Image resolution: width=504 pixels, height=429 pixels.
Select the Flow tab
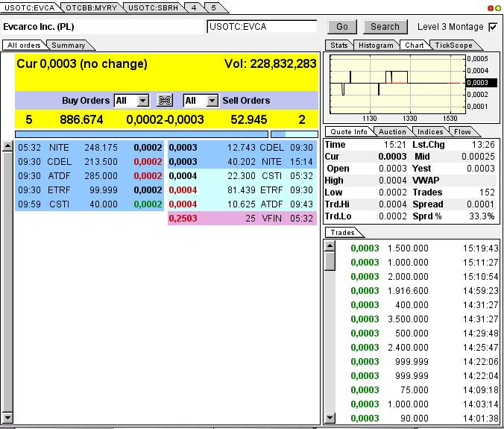[462, 132]
